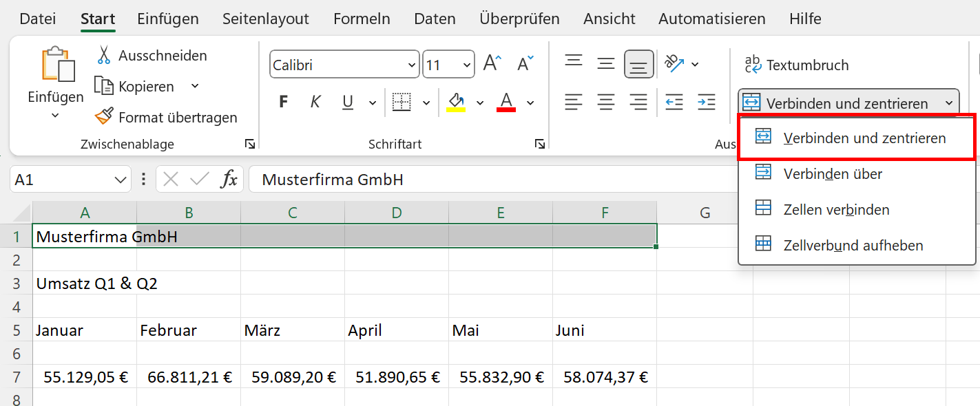Click the Kopieren button
Image resolution: width=980 pixels, height=406 pixels.
(134, 86)
